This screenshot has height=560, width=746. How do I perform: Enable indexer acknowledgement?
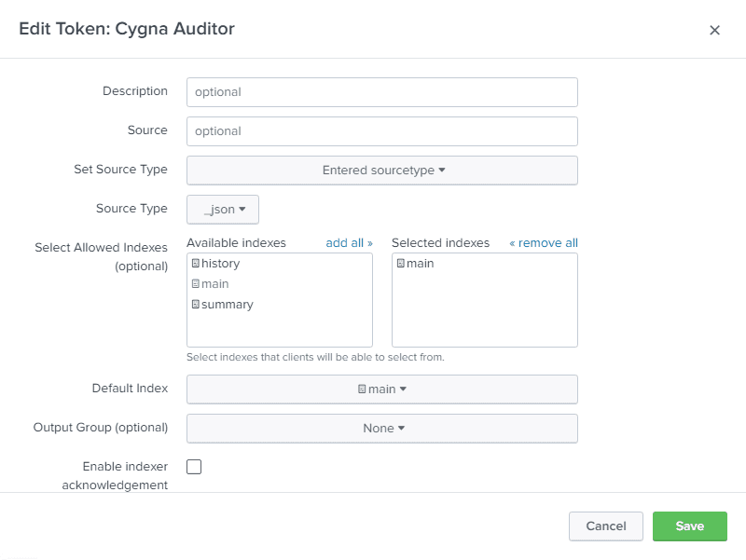pos(193,466)
